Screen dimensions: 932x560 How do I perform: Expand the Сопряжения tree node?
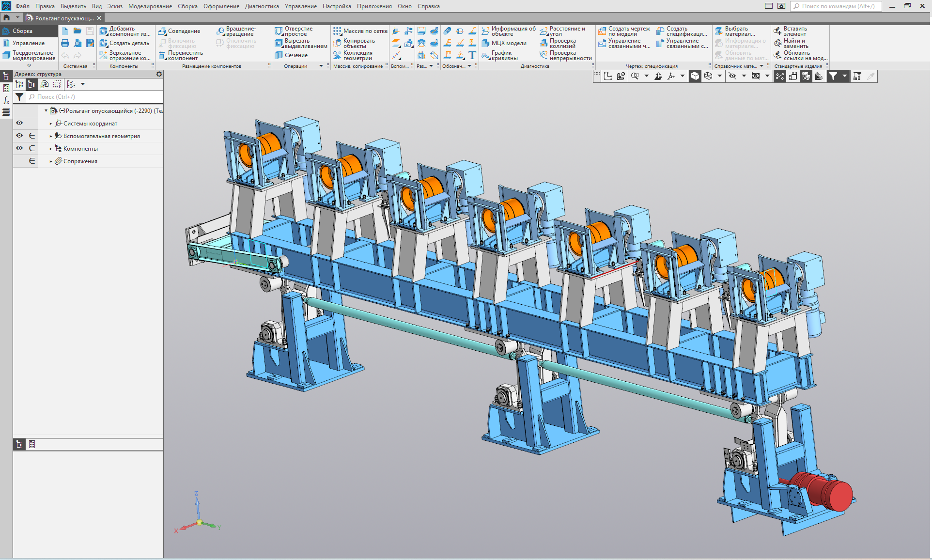51,161
